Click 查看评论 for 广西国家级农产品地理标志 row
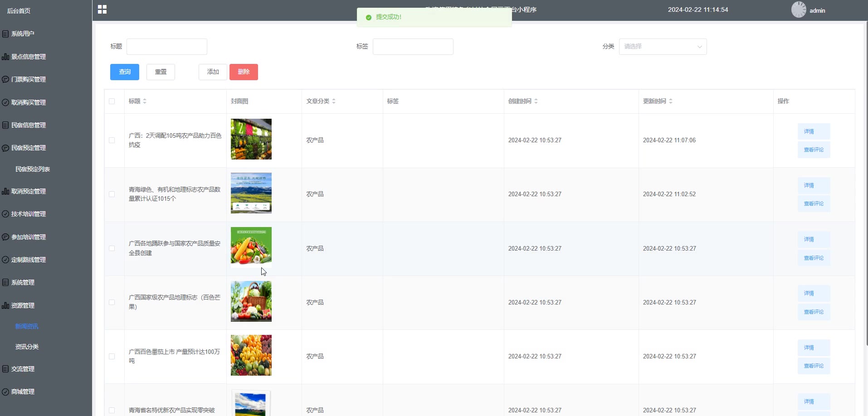Image resolution: width=868 pixels, height=416 pixels. [814, 312]
